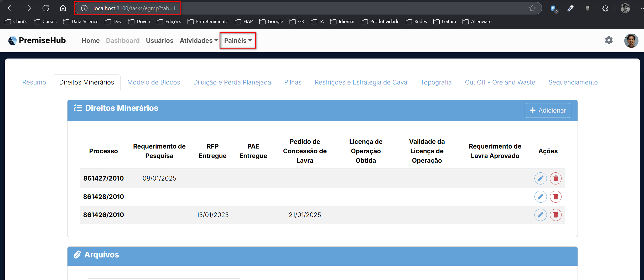View site information icon in address bar
644x280 pixels.
[84, 8]
